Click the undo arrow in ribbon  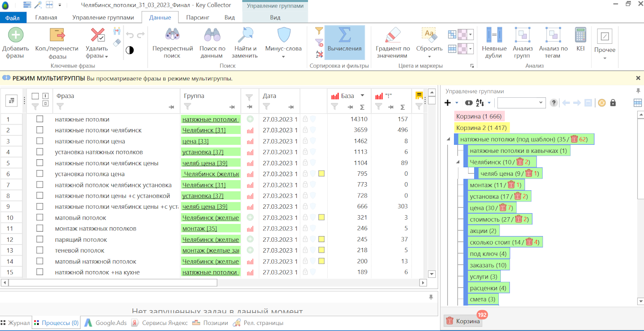tap(130, 35)
